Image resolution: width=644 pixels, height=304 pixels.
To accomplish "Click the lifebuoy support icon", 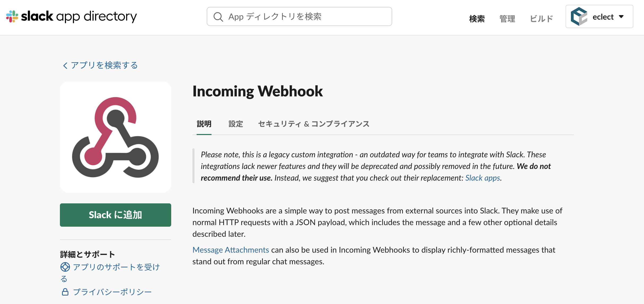I will pos(65,267).
